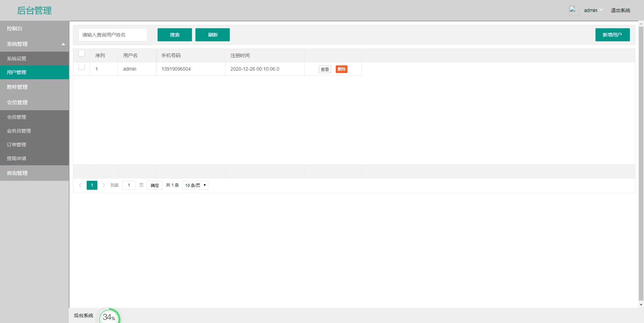Expand the 会员管理 parent menu
Viewport: 644px width, 323px height.
tap(34, 102)
